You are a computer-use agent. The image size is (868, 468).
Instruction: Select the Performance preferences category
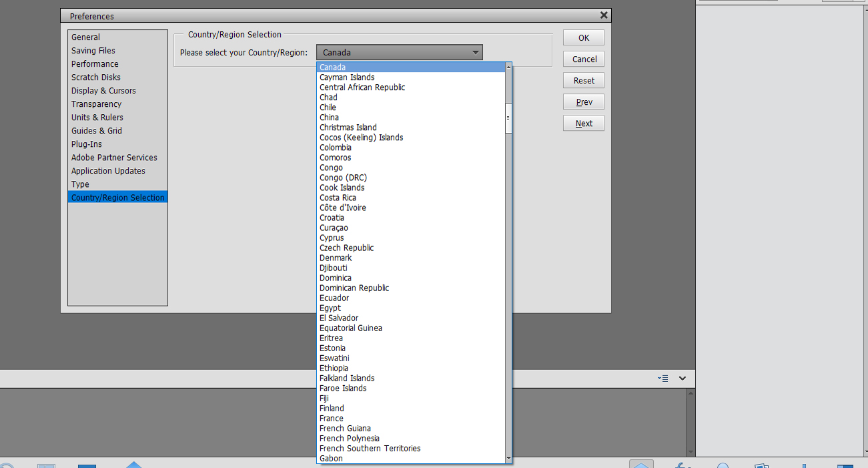click(117, 63)
